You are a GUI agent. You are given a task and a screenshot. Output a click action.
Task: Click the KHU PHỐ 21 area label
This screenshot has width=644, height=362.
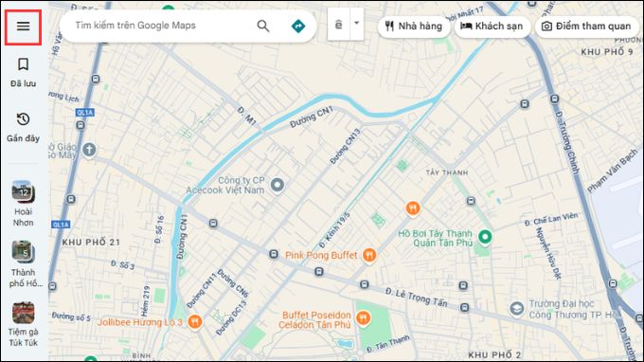pyautogui.click(x=91, y=243)
